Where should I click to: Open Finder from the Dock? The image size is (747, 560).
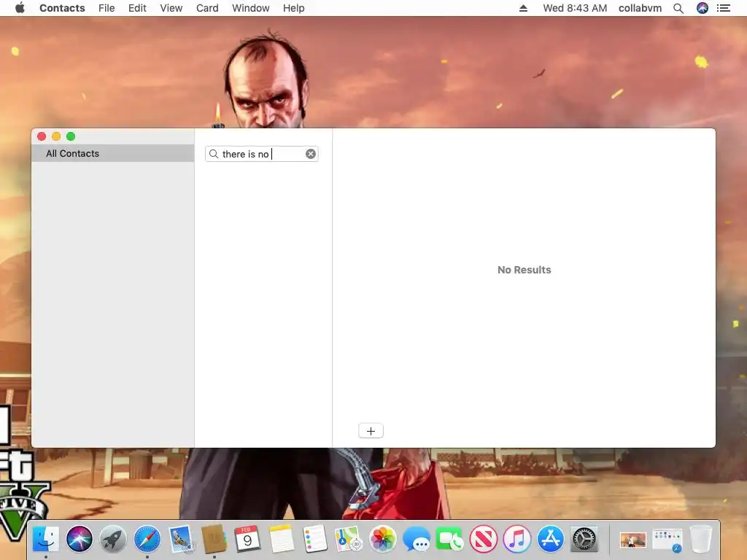[46, 539]
